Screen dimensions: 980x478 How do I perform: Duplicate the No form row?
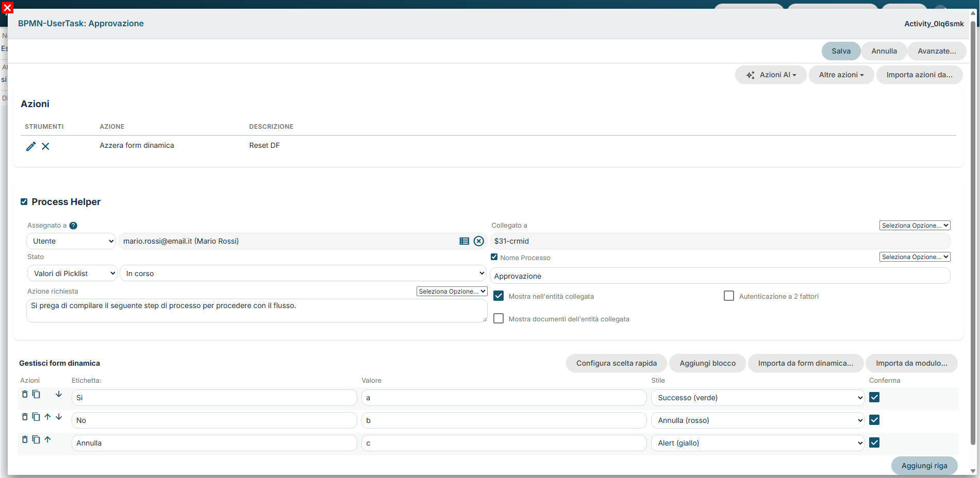coord(36,417)
